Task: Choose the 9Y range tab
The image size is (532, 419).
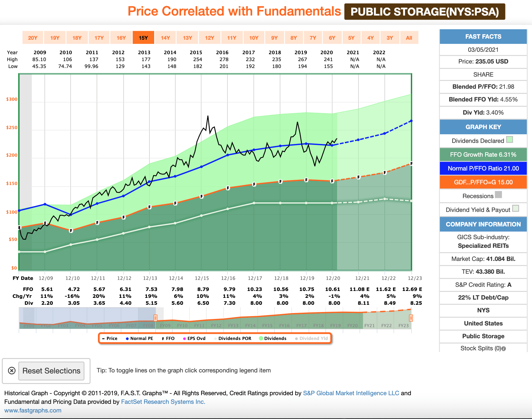Action: pyautogui.click(x=274, y=38)
